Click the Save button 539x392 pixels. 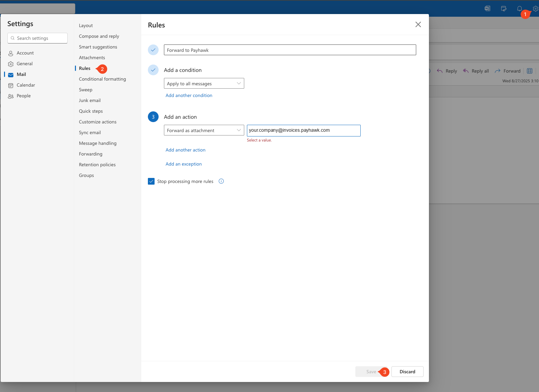pyautogui.click(x=371, y=372)
